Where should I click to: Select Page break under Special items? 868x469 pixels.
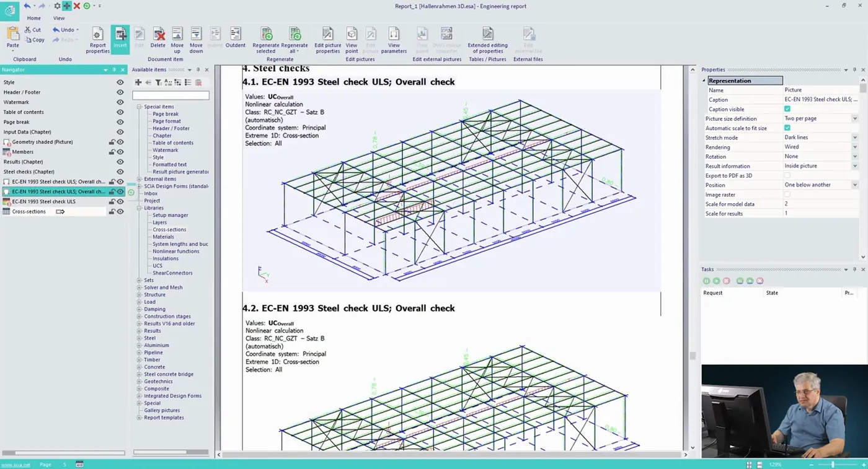(166, 114)
